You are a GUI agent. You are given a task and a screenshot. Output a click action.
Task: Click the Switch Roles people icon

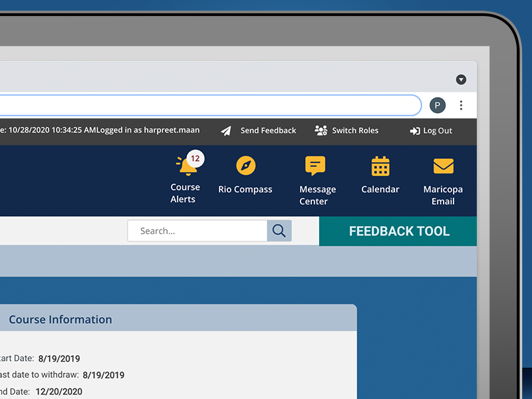coord(321,130)
